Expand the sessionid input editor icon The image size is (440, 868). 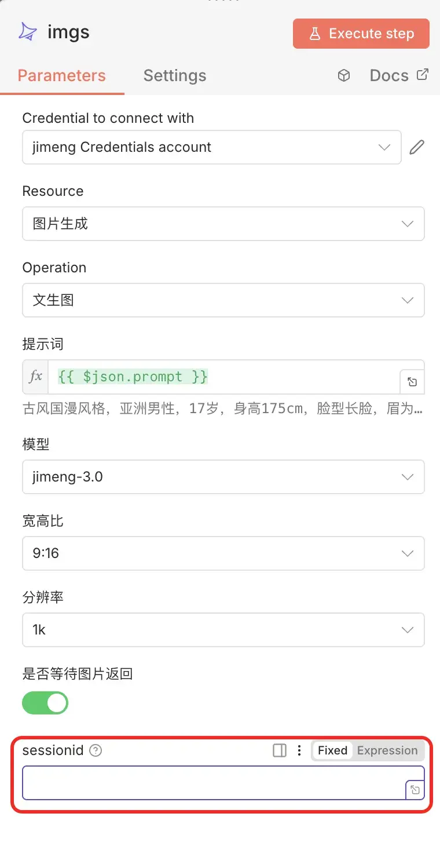415,790
